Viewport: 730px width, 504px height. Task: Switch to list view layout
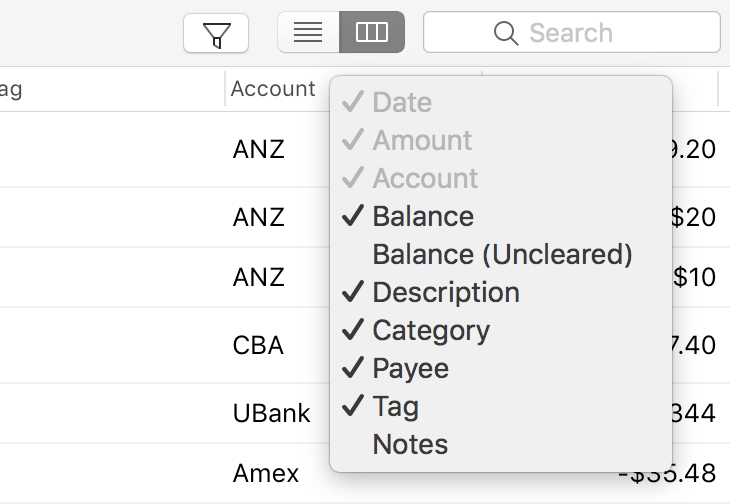tap(308, 32)
